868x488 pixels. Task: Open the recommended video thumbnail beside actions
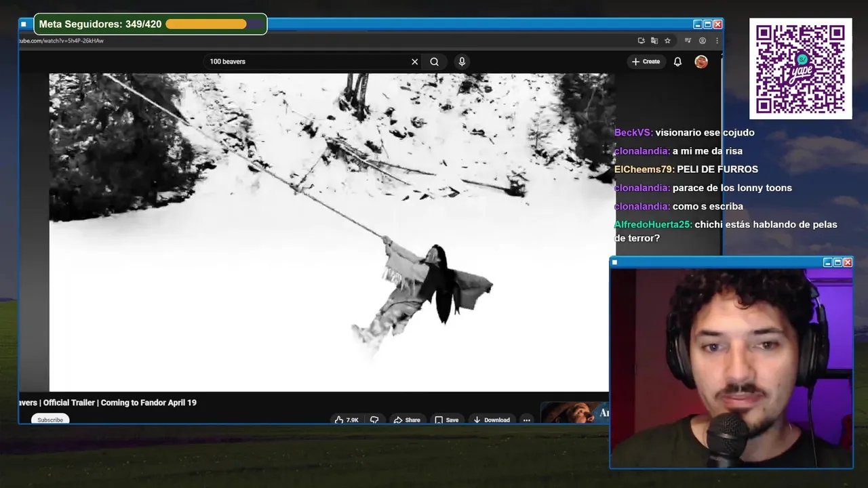coord(574,413)
